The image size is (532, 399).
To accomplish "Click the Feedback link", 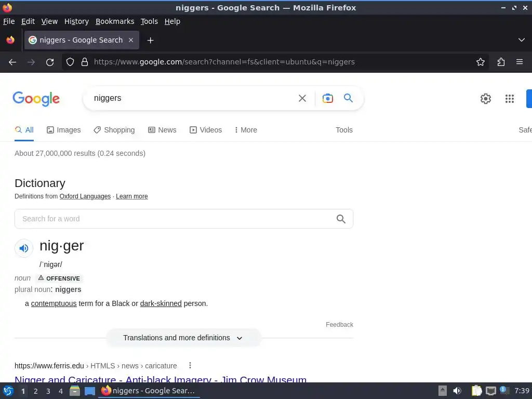I will click(x=339, y=325).
